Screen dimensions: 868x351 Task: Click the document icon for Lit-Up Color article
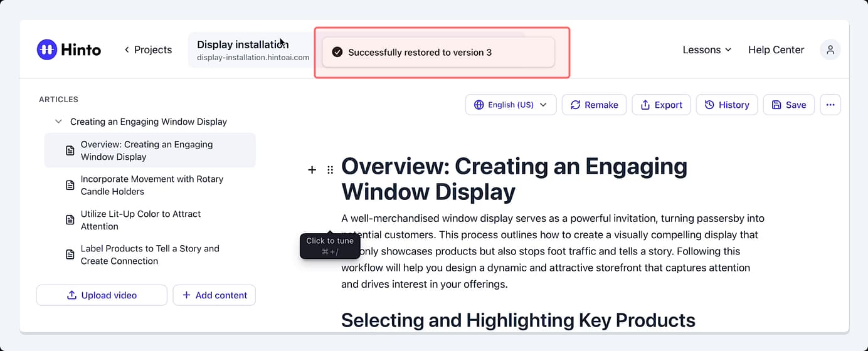click(x=70, y=220)
